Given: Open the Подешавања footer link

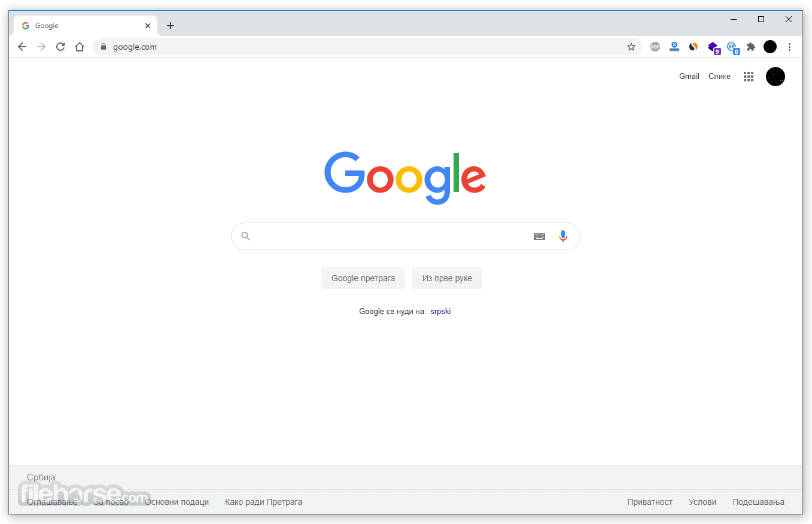Looking at the screenshot, I should tap(758, 502).
